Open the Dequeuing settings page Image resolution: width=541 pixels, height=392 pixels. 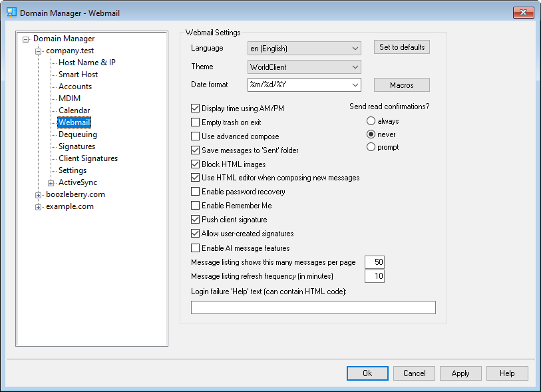click(77, 134)
